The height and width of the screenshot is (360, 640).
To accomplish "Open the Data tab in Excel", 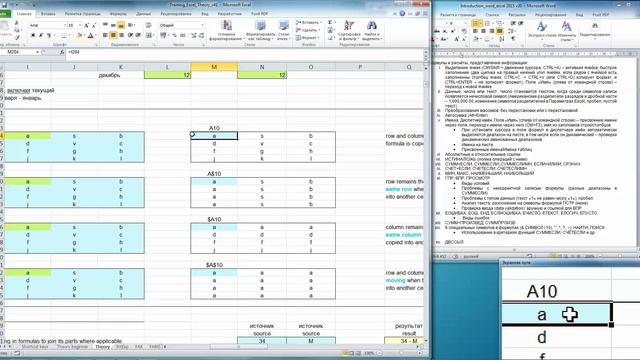I will (143, 14).
